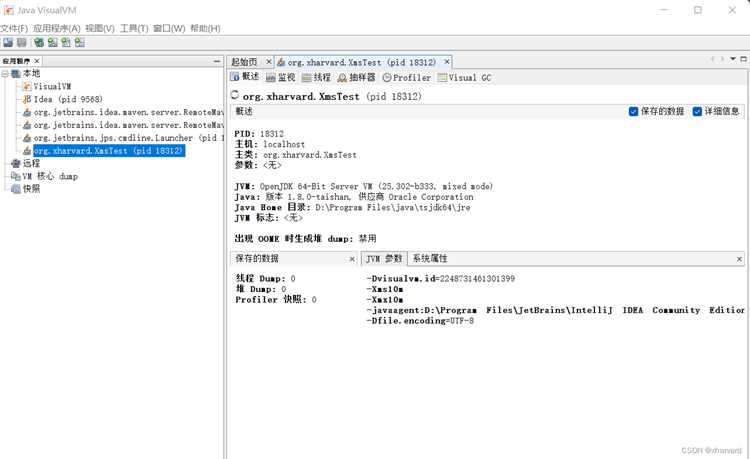The width and height of the screenshot is (750, 459).
Task: Click the 主机: localhost line
Action: coord(269,144)
